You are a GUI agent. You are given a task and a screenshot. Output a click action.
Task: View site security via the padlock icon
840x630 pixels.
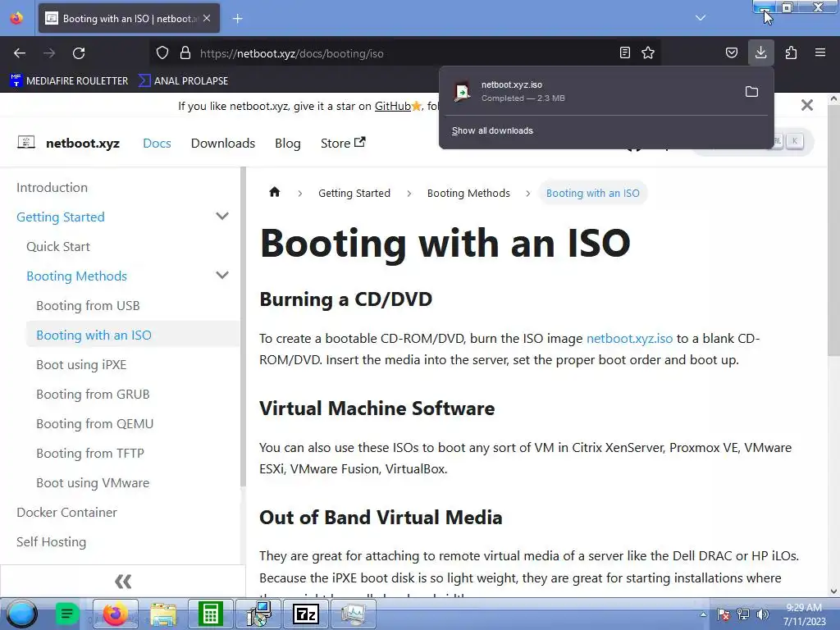pos(185,53)
